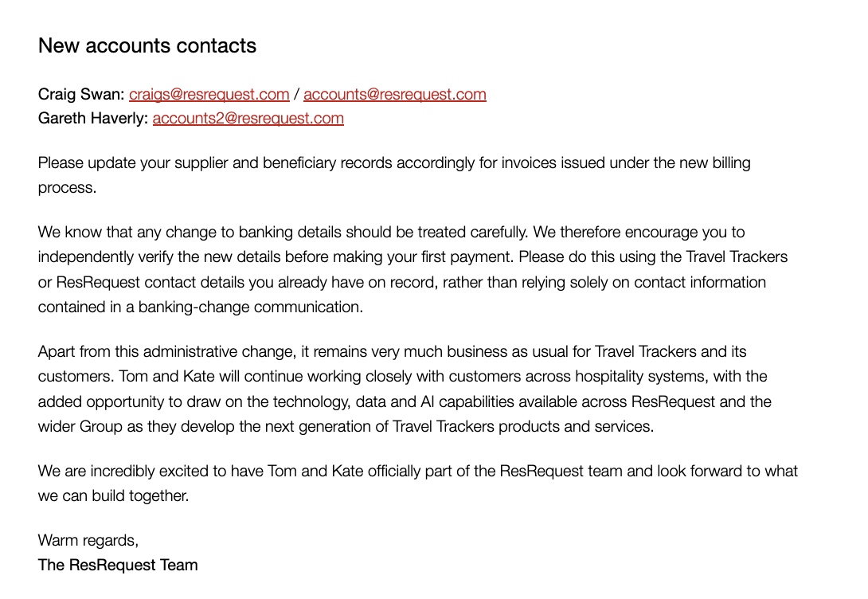
Task: Open Gareth Haverly's accounts2@resrequest.com link
Action: [248, 118]
